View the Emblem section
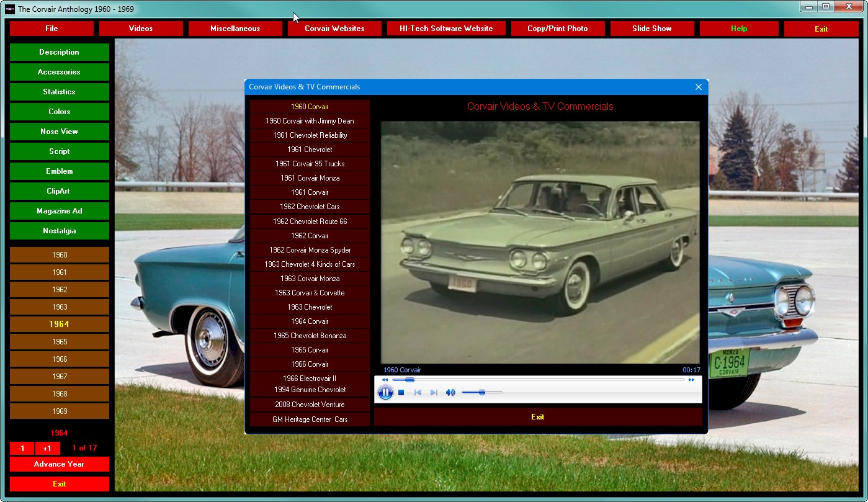The width and height of the screenshot is (868, 502). [x=60, y=171]
